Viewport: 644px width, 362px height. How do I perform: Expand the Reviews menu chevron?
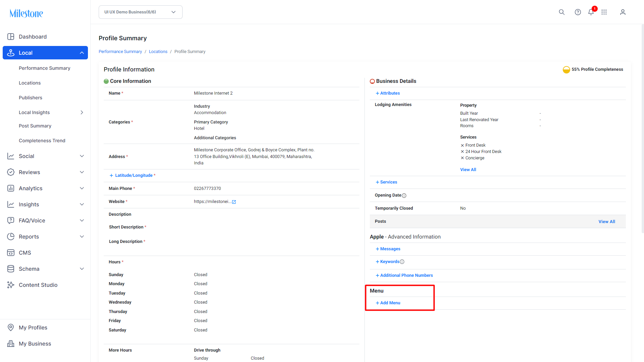[82, 172]
